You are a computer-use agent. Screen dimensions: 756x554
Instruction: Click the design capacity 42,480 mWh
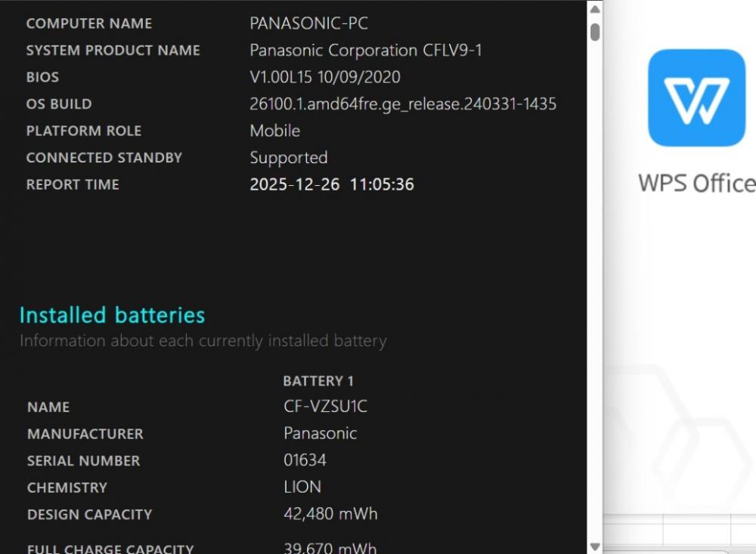(x=330, y=513)
